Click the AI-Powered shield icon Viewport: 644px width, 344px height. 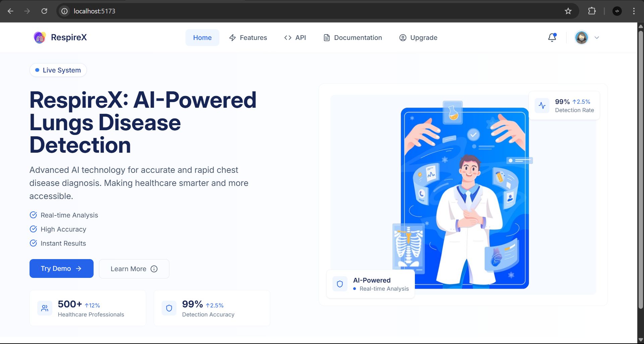(340, 284)
